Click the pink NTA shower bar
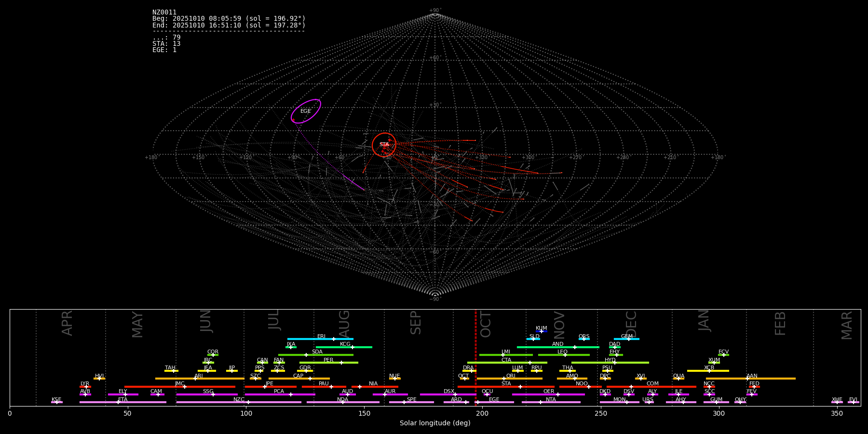 pos(551,402)
